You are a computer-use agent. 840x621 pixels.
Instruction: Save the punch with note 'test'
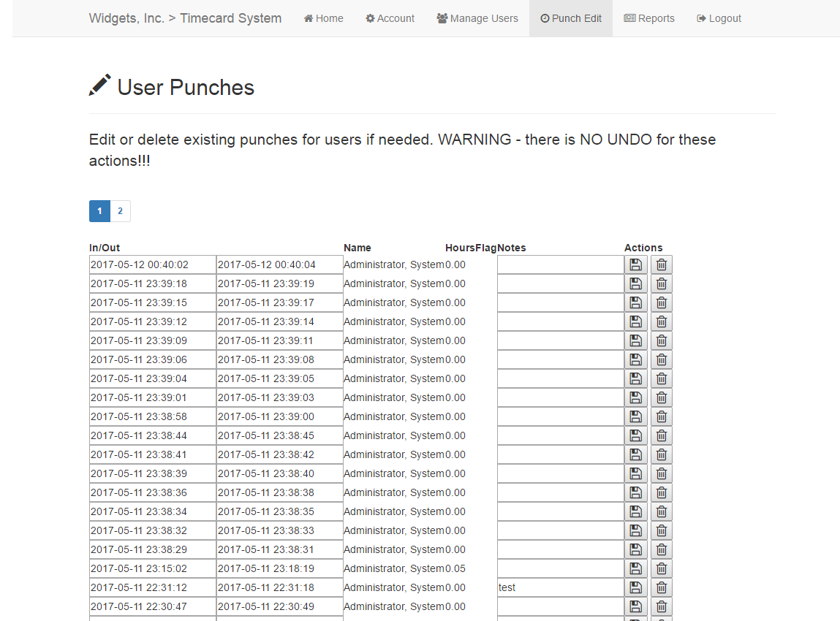click(x=635, y=587)
